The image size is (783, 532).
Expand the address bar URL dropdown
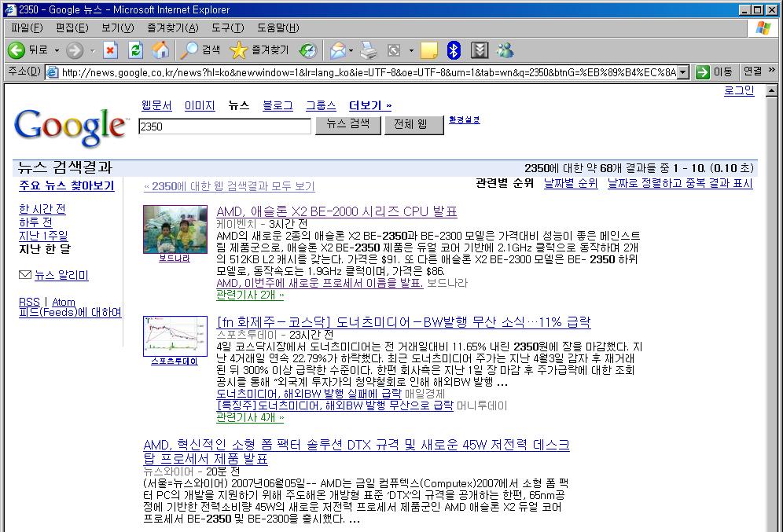point(682,72)
